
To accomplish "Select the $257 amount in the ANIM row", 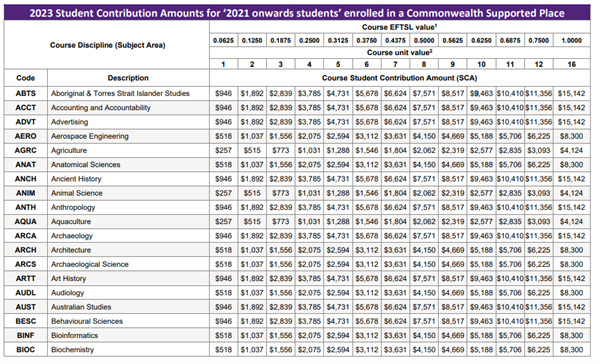I will (223, 193).
